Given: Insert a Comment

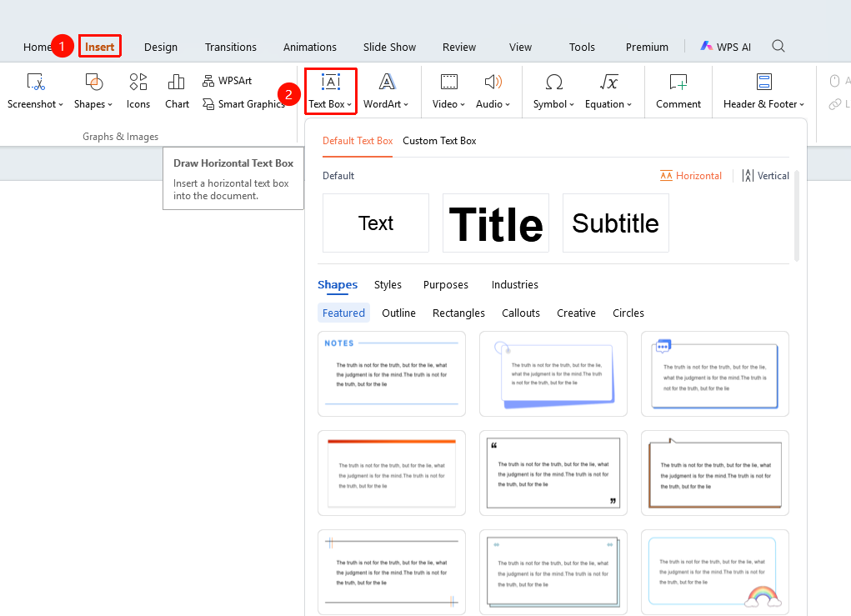Looking at the screenshot, I should [x=678, y=91].
